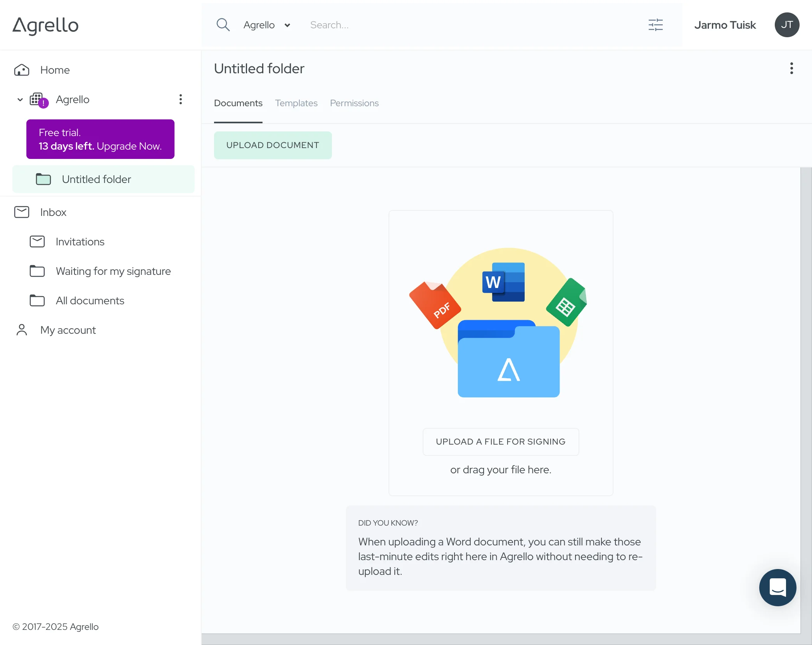This screenshot has height=645, width=812.
Task: Collapse the Agrello workspace tree
Action: (20, 100)
